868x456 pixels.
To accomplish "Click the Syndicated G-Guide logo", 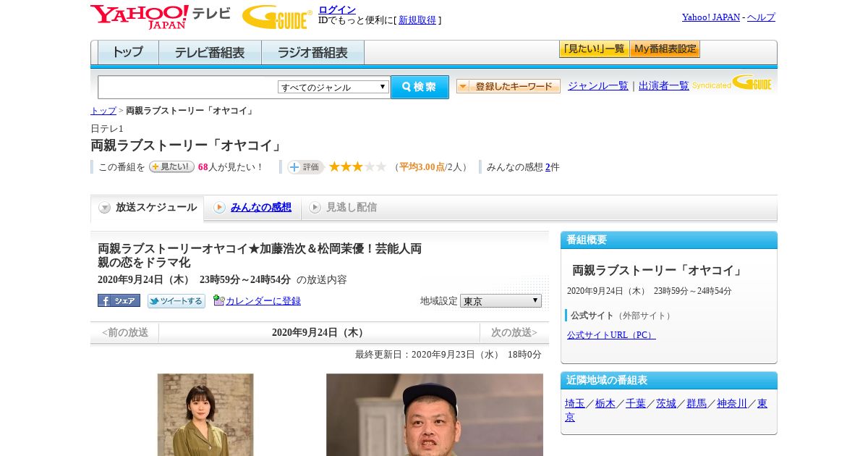I will click(732, 83).
